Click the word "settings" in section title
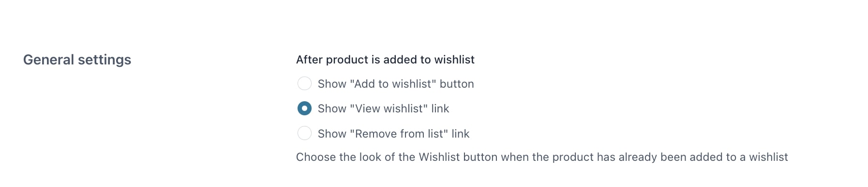Image resolution: width=868 pixels, height=187 pixels. pos(105,60)
